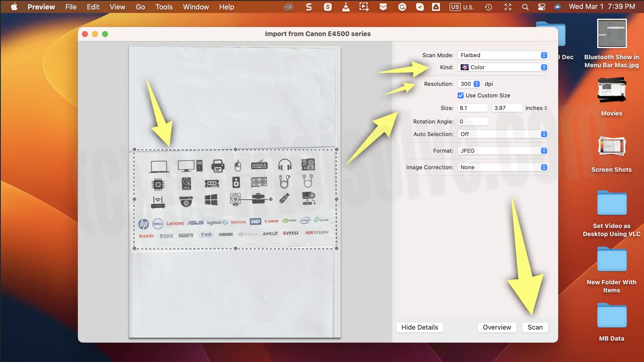Image resolution: width=644 pixels, height=362 pixels.
Task: Click the top-middle selection handle
Action: coord(236,150)
